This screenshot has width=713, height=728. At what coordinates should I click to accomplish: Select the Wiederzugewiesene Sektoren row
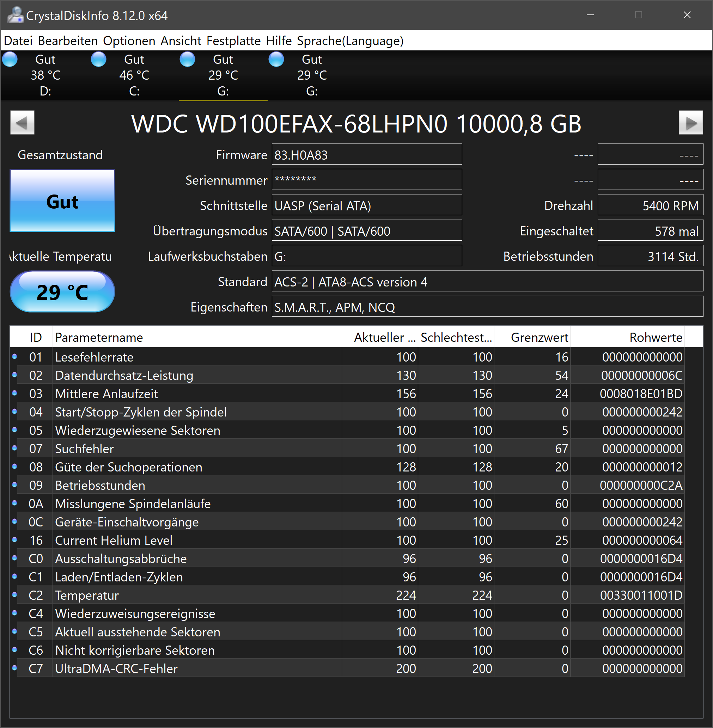pyautogui.click(x=138, y=430)
